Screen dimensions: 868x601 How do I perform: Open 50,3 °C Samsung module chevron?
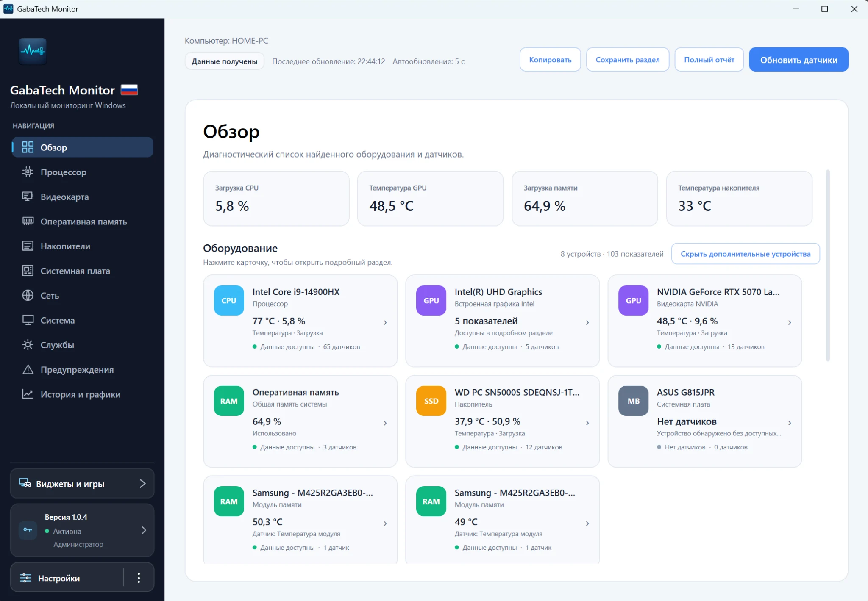(x=385, y=523)
